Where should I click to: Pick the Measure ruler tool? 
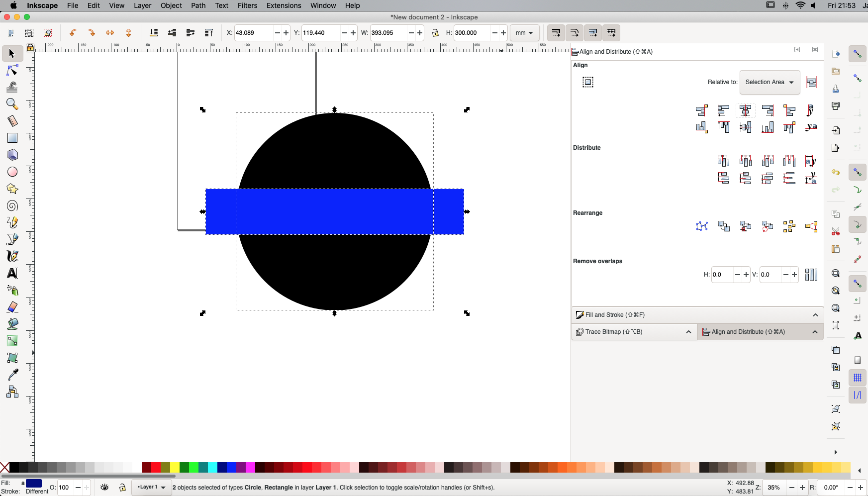click(12, 121)
